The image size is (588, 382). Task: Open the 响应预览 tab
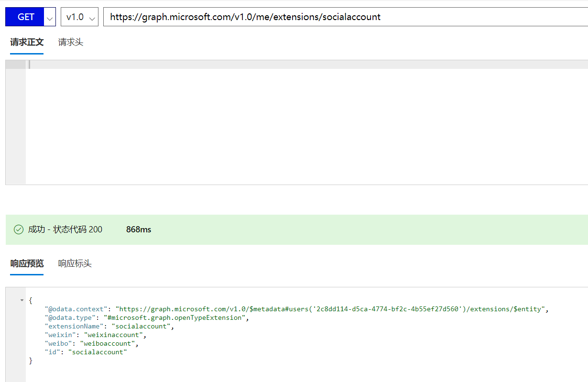pyautogui.click(x=27, y=263)
